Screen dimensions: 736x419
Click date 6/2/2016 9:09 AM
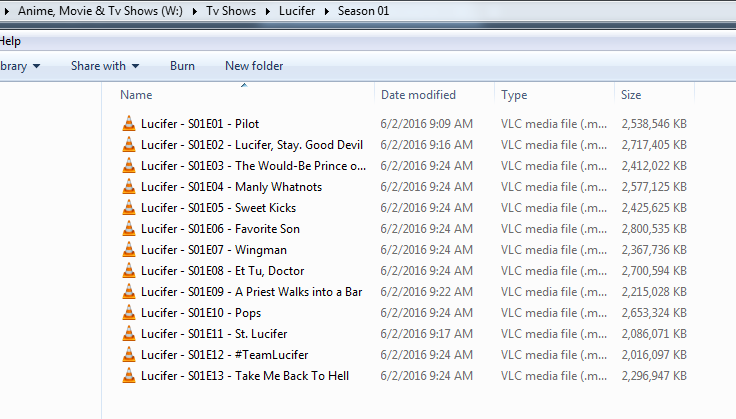tap(426, 124)
